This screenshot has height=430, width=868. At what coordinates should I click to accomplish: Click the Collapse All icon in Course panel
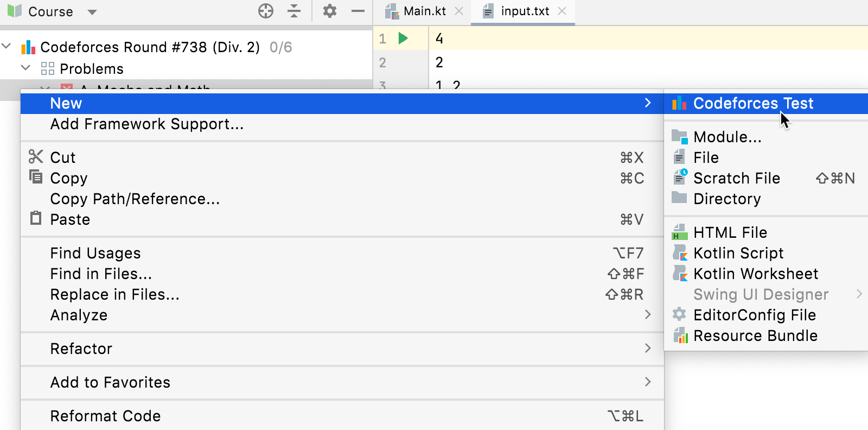coord(294,11)
